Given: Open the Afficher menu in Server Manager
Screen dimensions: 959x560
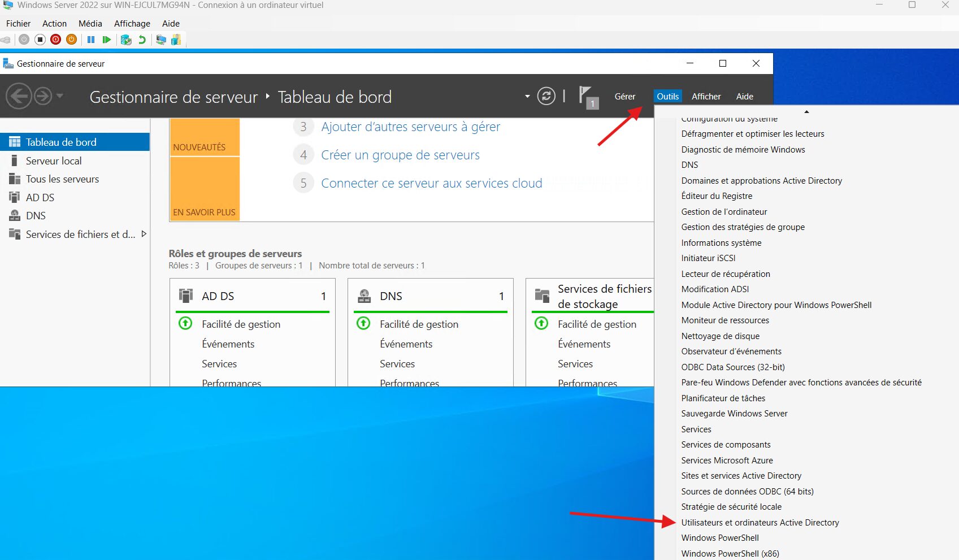Looking at the screenshot, I should (x=706, y=96).
